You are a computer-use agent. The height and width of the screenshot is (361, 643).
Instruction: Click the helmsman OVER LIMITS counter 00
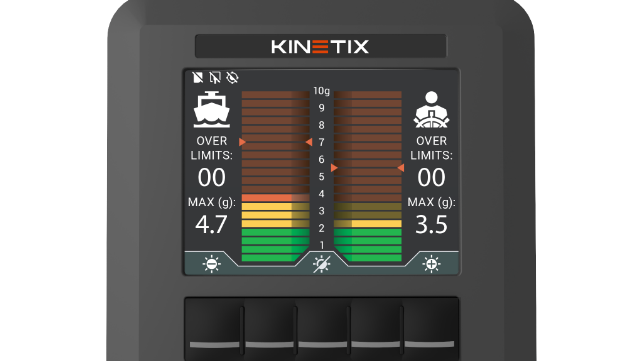point(431,178)
